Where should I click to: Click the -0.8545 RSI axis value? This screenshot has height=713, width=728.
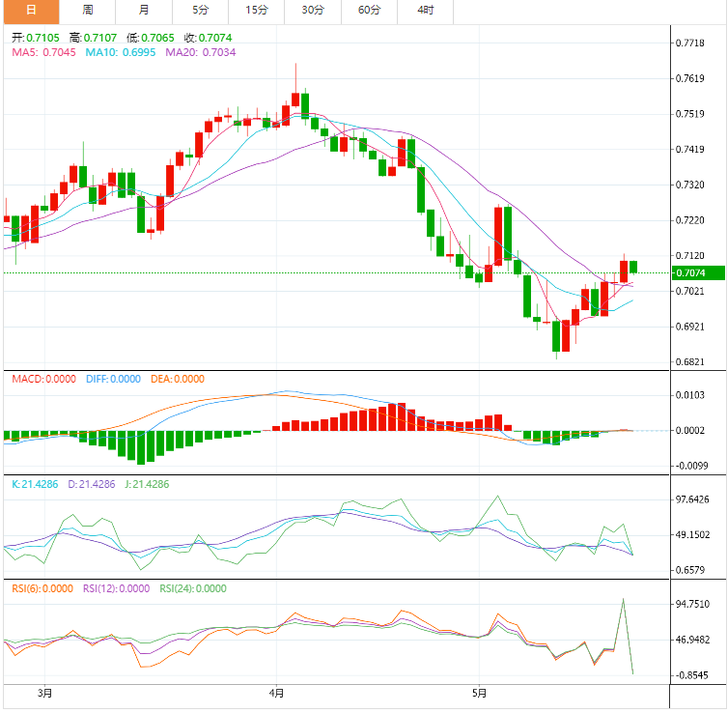click(690, 675)
